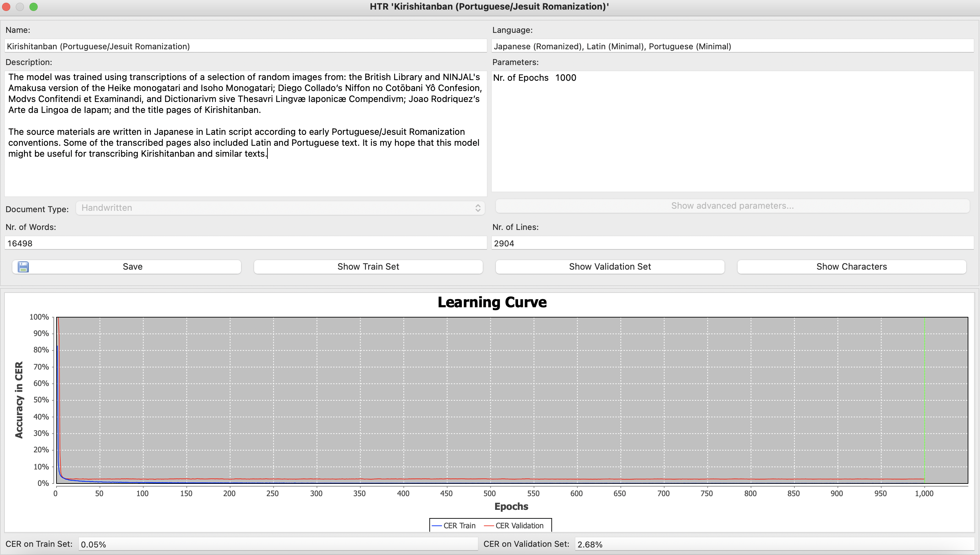Expand Show advanced parameters
Screen dimensions: 980x555
(732, 206)
